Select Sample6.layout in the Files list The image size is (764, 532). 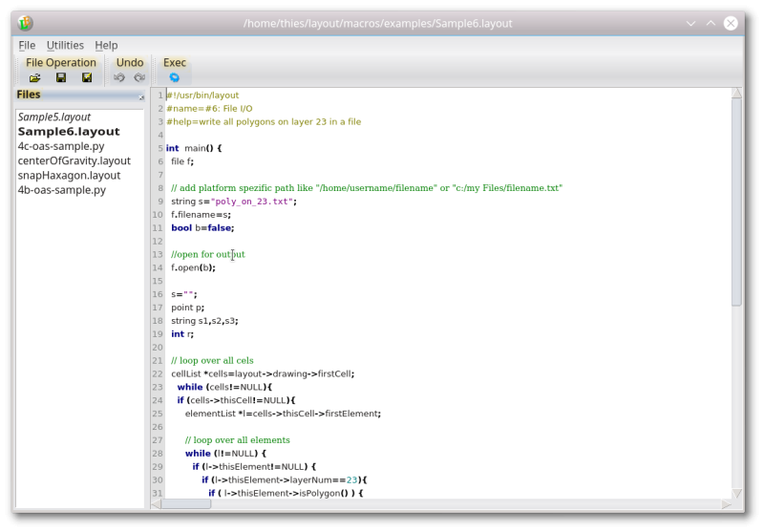click(x=69, y=132)
